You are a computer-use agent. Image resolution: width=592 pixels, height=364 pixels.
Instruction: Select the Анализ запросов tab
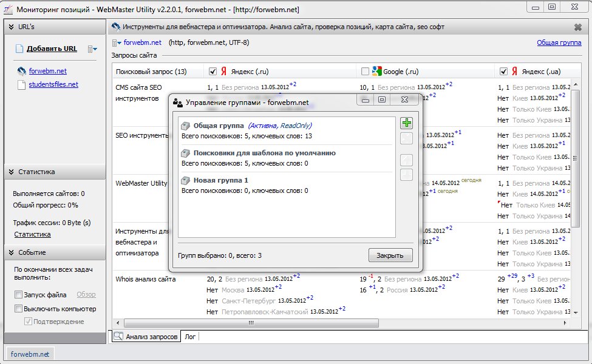click(x=146, y=336)
